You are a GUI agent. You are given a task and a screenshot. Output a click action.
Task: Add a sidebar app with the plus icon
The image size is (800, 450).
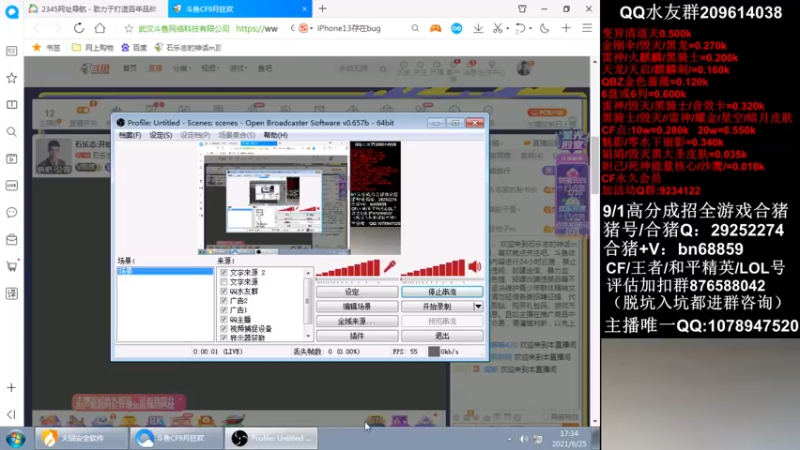click(x=11, y=388)
